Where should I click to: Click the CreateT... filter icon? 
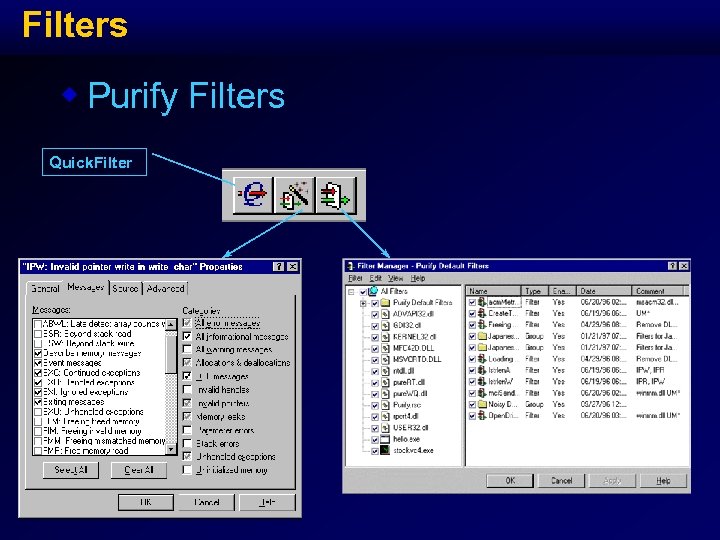click(x=482, y=313)
